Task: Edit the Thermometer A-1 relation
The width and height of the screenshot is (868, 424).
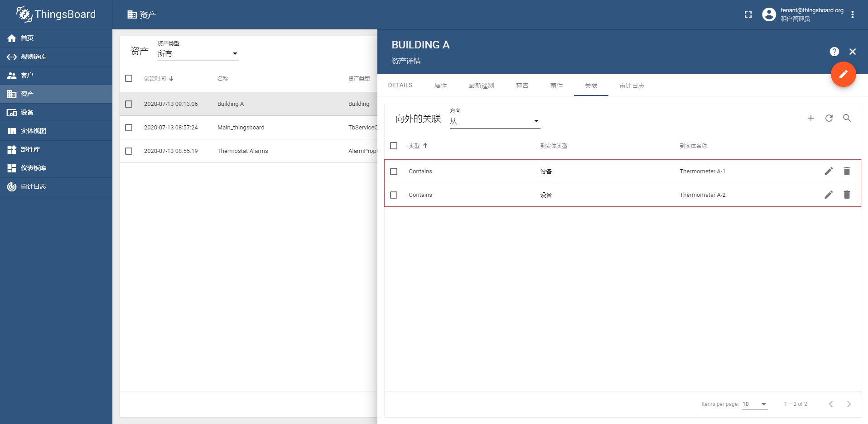Action: 829,171
